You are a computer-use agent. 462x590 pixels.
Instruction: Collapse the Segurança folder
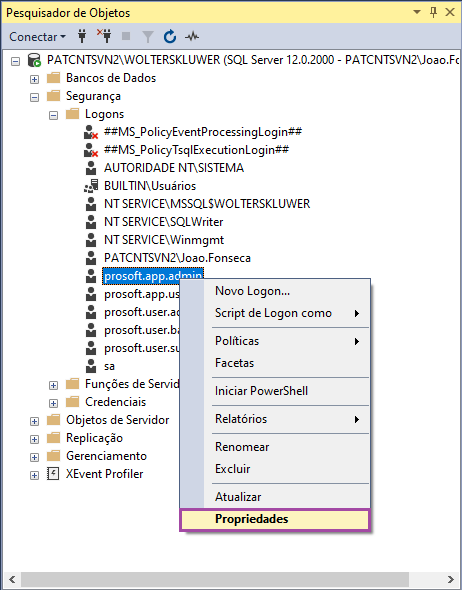point(35,97)
